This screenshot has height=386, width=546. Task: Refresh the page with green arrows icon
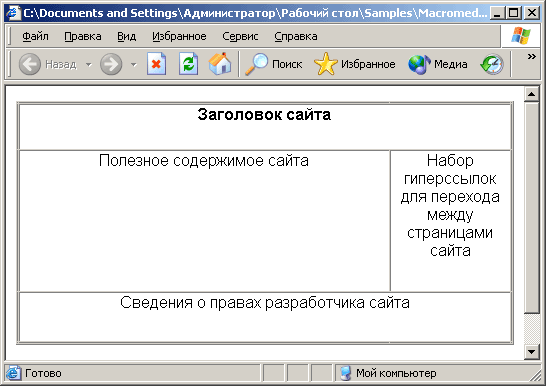click(188, 64)
